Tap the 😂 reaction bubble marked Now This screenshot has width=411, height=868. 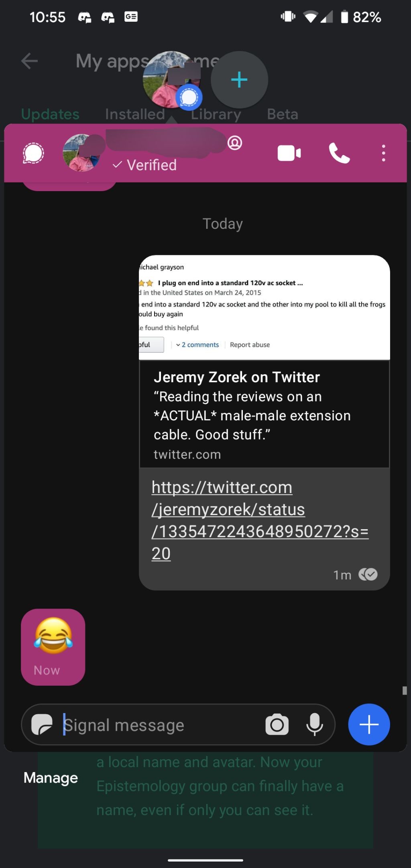click(x=53, y=646)
